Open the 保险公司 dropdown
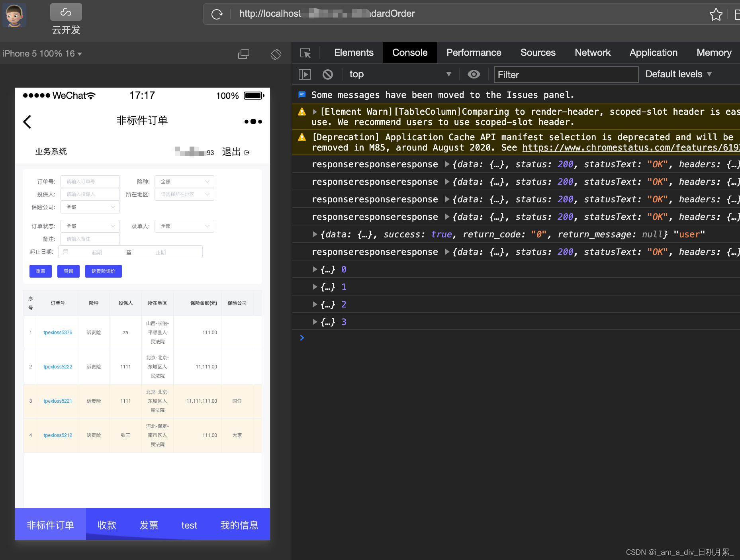 90,207
